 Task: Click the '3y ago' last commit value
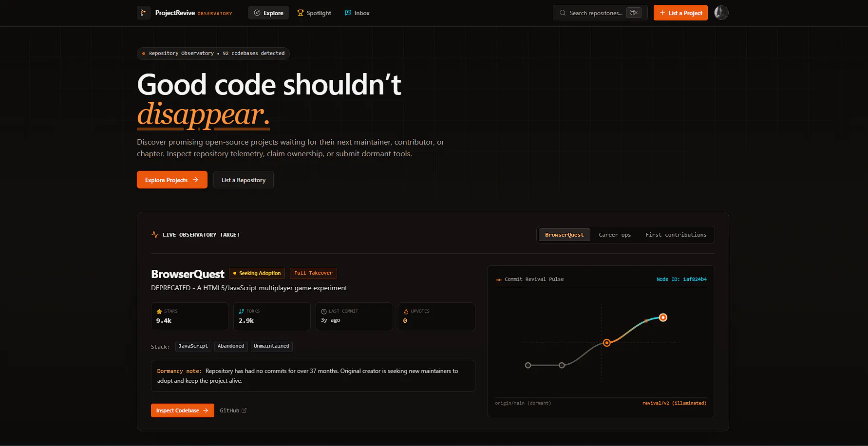(331, 320)
